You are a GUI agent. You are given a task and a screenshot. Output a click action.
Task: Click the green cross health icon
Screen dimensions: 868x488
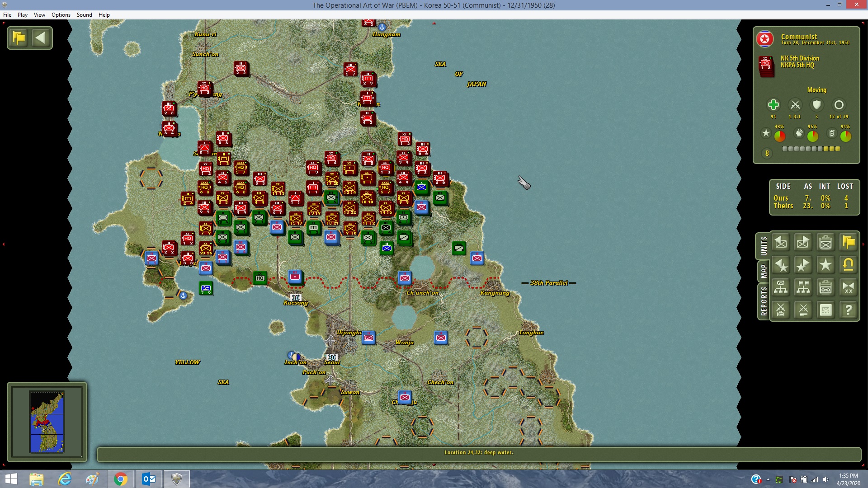(x=773, y=105)
